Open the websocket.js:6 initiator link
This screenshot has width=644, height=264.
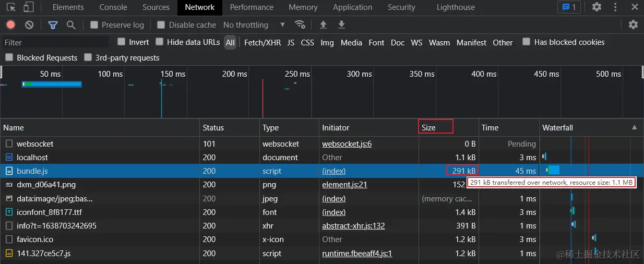click(x=347, y=144)
